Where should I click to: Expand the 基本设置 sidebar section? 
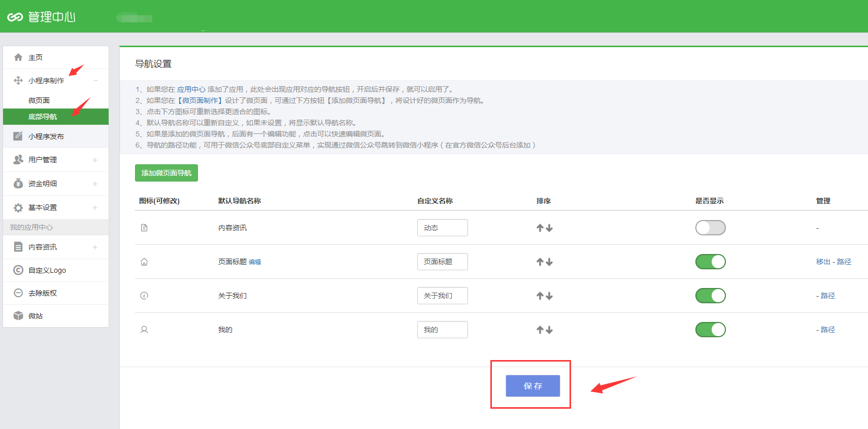point(95,207)
